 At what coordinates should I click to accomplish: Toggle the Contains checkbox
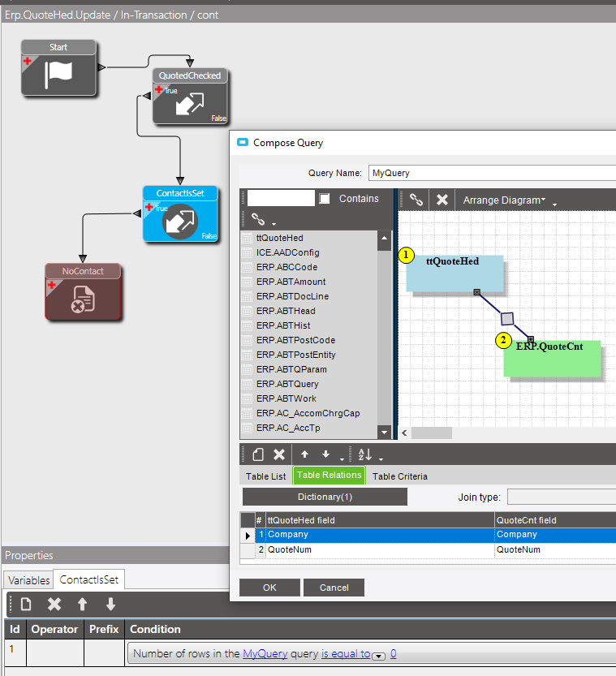click(324, 198)
